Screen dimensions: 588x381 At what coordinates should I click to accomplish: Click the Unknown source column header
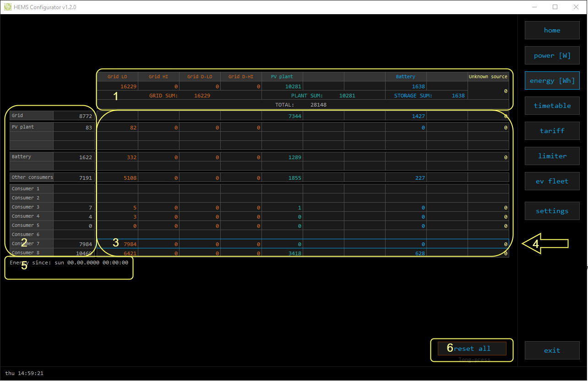click(x=488, y=77)
